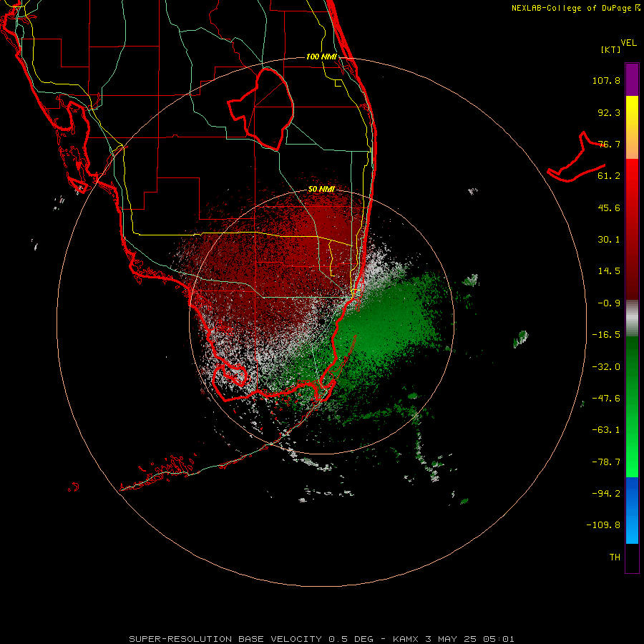Select the -63.1 legend value
644x644 pixels.
pos(606,430)
